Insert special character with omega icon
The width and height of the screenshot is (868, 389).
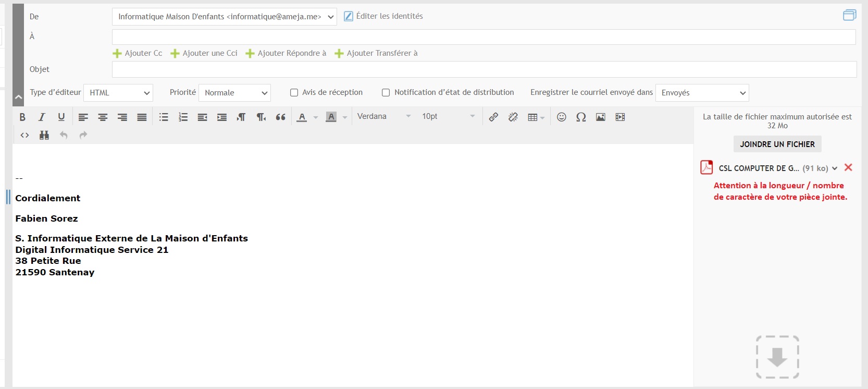tap(581, 117)
